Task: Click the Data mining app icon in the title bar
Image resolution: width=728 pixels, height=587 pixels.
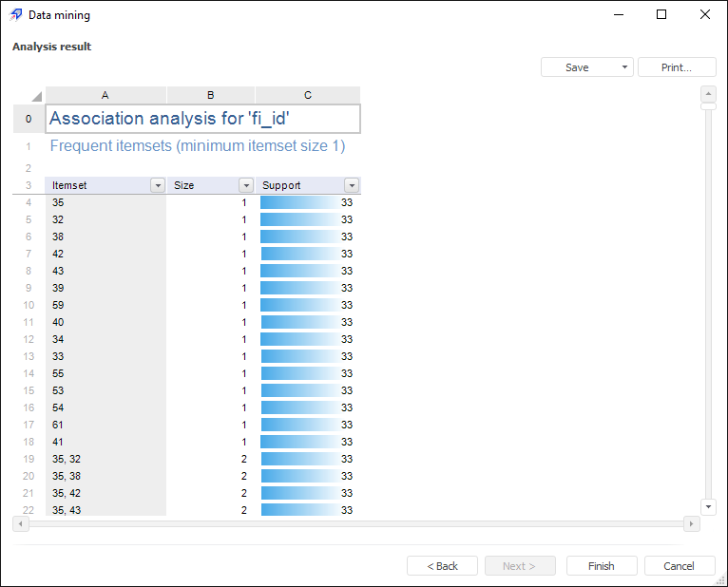Action: 15,15
